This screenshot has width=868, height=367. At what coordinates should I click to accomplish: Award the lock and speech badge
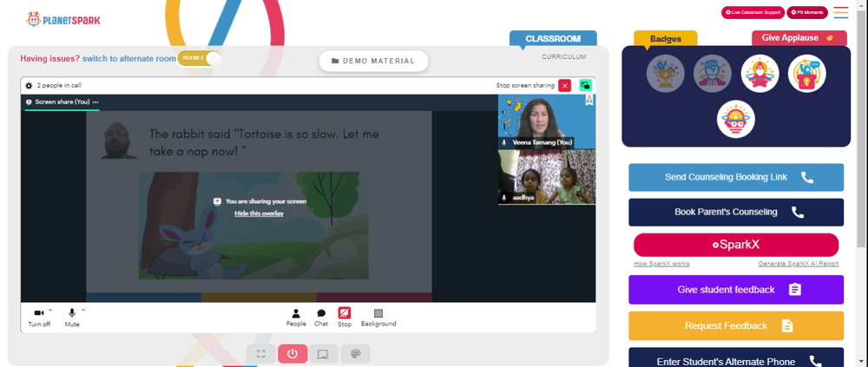(807, 74)
